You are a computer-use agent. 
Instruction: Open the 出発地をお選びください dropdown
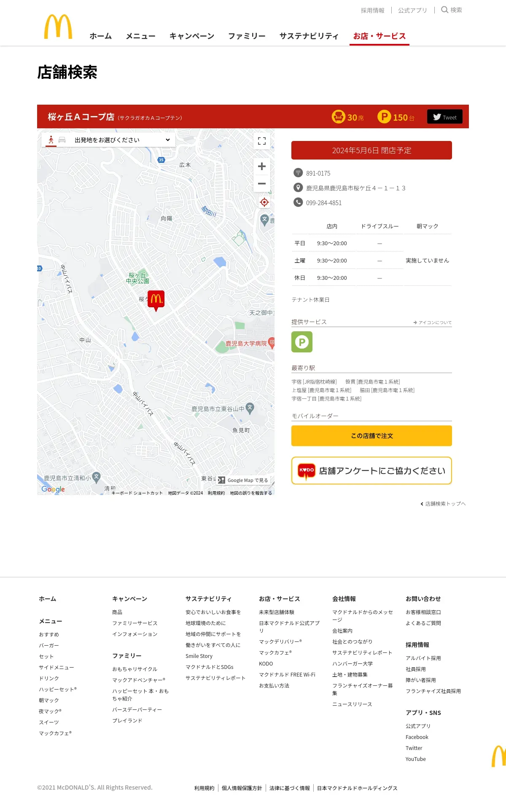(122, 140)
